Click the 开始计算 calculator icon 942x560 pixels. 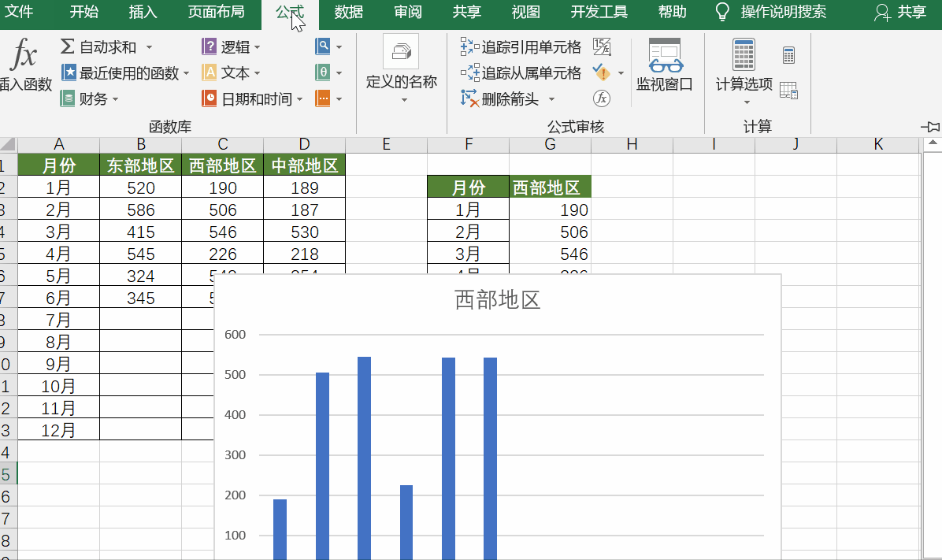[x=788, y=54]
